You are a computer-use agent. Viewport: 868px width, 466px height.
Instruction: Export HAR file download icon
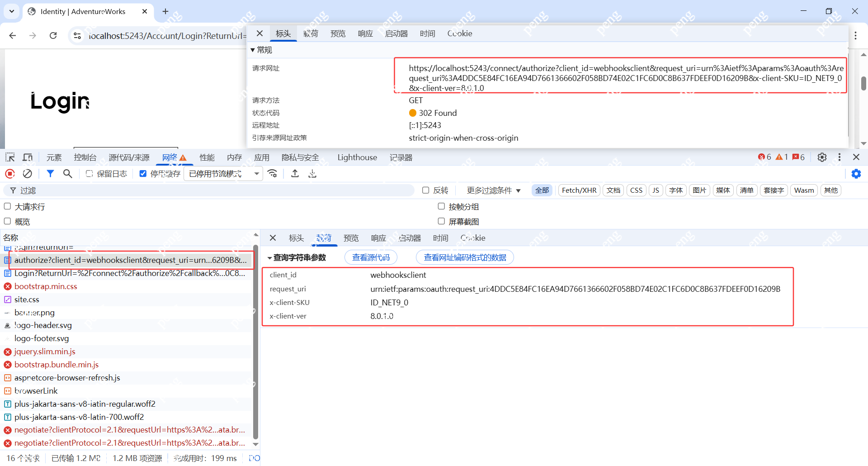click(312, 174)
